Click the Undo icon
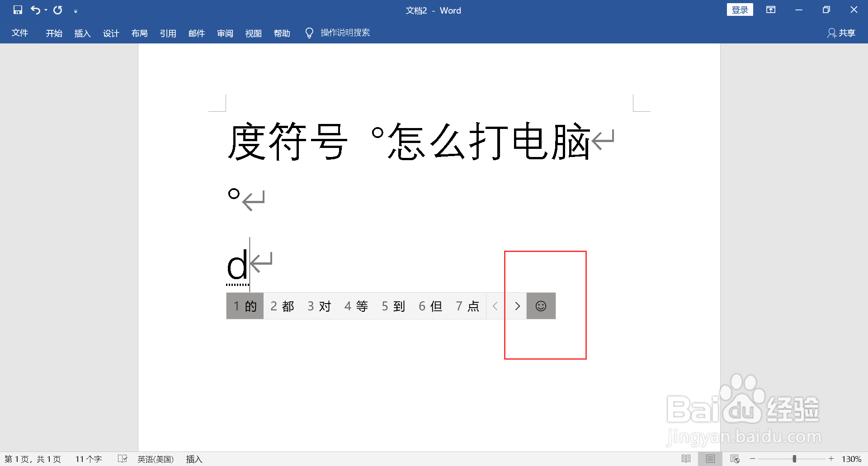The height and width of the screenshot is (466, 868). tap(36, 10)
